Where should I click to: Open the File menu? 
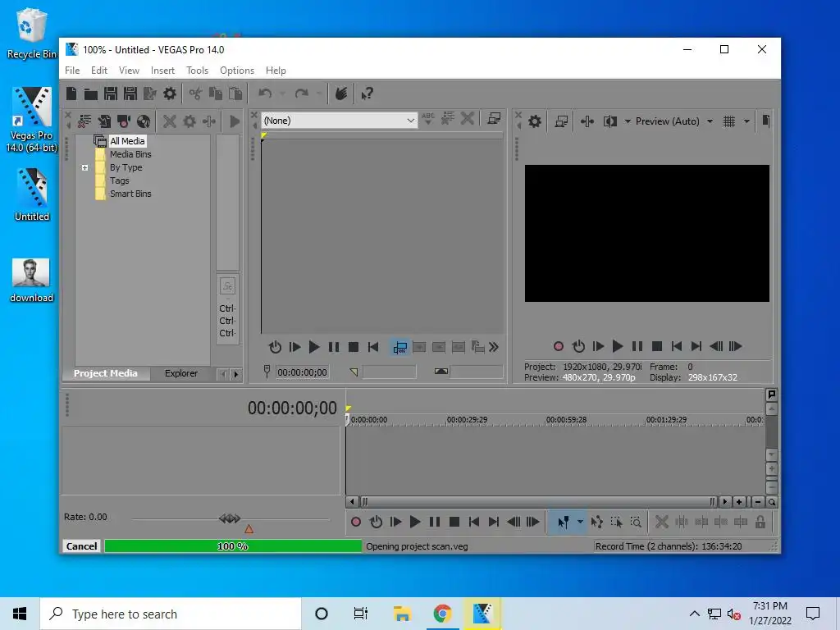72,71
